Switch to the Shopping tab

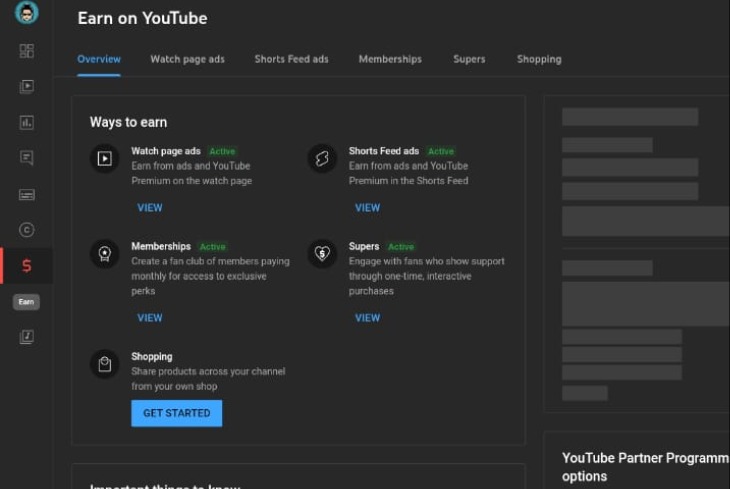pos(539,59)
